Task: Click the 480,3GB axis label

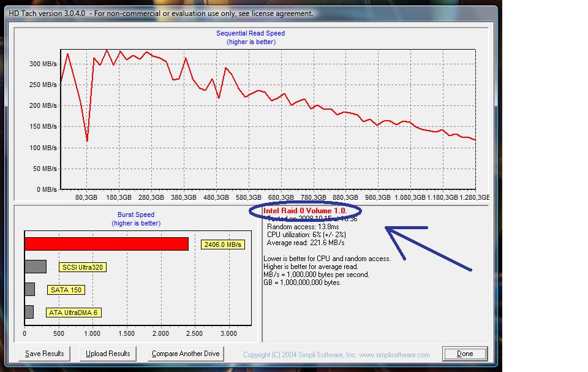Action: [x=216, y=197]
